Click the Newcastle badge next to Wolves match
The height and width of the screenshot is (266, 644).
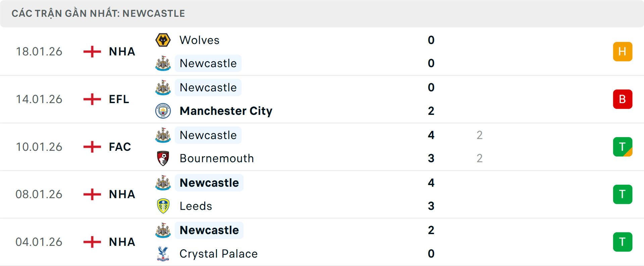(x=163, y=63)
